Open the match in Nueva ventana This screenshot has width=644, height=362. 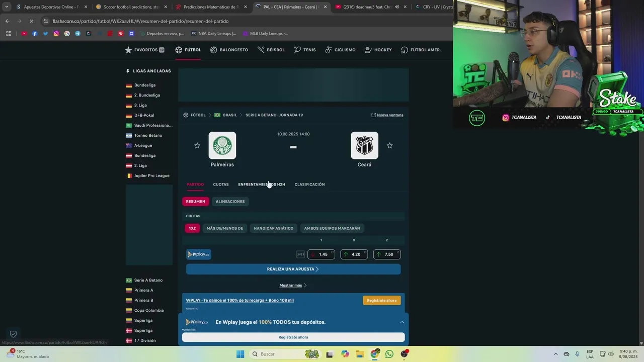[x=387, y=115]
